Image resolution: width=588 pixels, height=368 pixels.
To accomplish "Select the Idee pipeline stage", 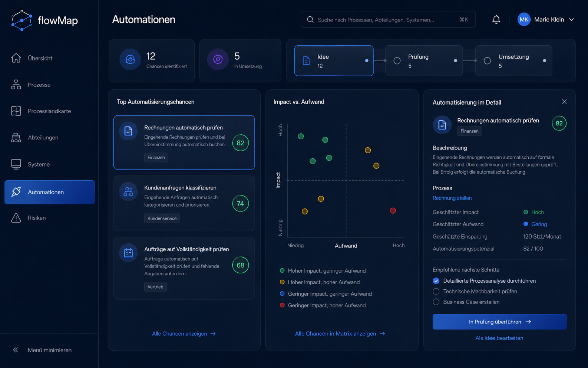I will 334,61.
